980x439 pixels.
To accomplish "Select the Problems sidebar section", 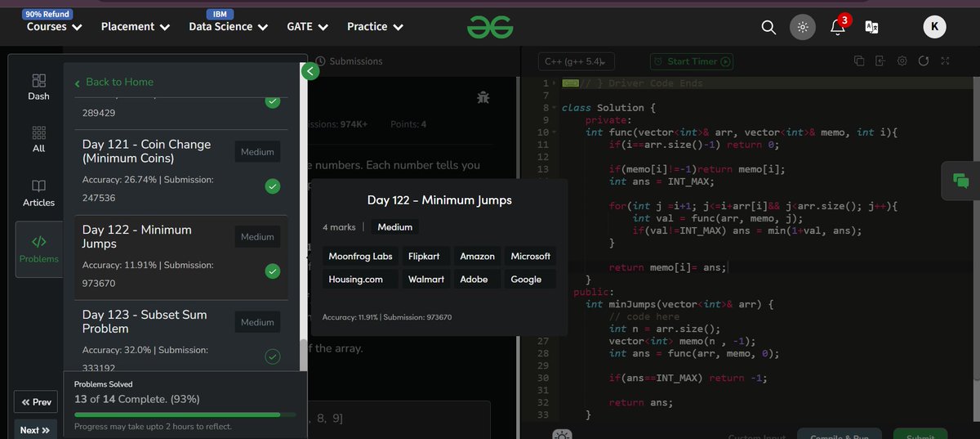I will click(x=38, y=249).
